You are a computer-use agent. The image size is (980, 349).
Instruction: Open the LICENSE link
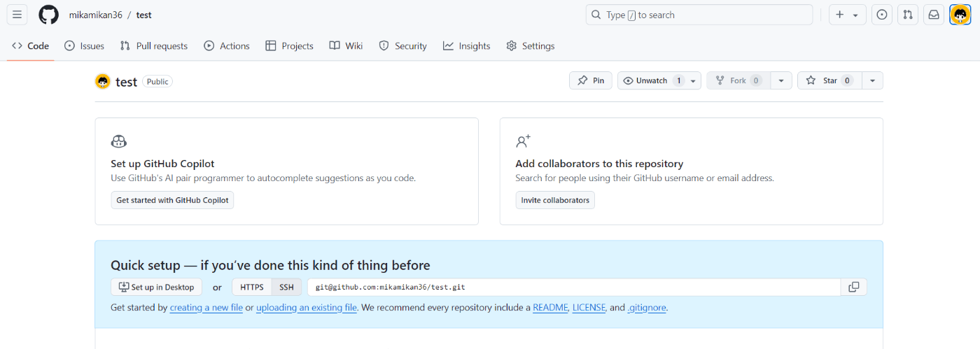589,308
